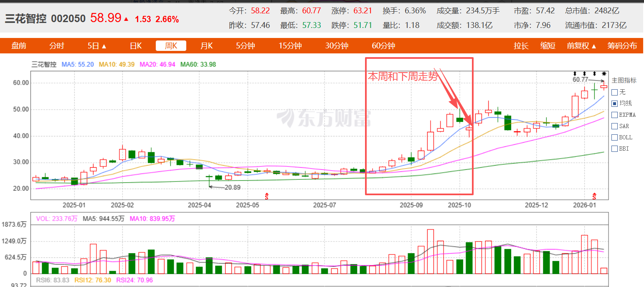Enable the EXPMA indicator checkbox
Viewport: 644px width, 287px height.
tap(614, 114)
